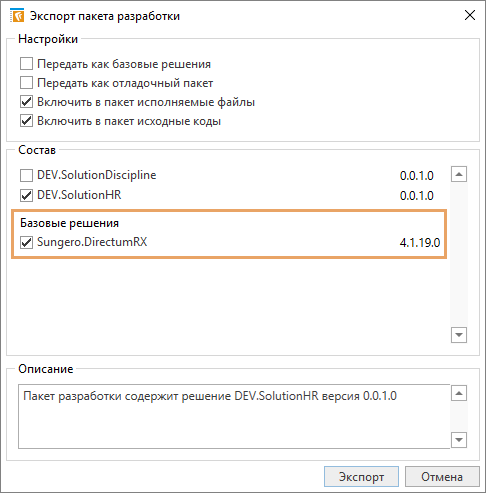The image size is (486, 493).
Task: Untick the DEV.SolutionHR checkbox
Action: click(x=26, y=195)
